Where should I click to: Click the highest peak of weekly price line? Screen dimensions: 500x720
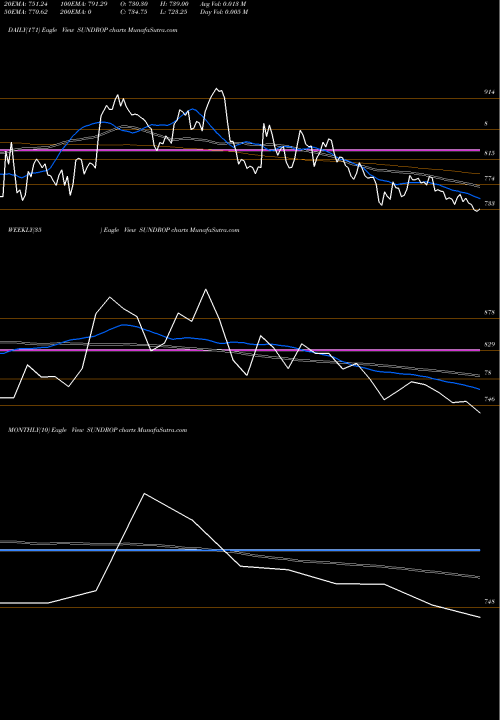205,289
